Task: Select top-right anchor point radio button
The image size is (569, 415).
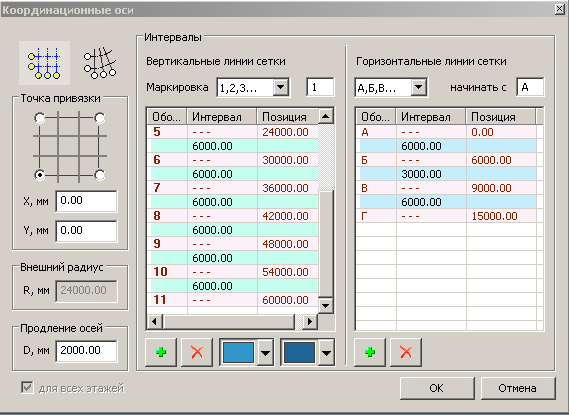Action: tap(100, 118)
